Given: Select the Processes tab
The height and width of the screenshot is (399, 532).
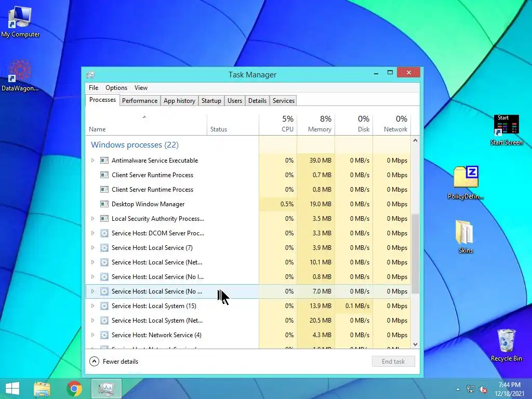Looking at the screenshot, I should [x=102, y=100].
